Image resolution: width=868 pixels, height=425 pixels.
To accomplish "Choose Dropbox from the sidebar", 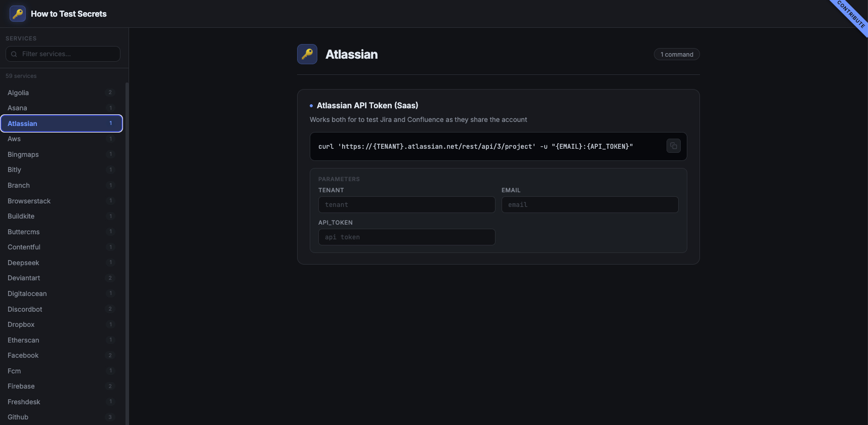I will click(61, 324).
